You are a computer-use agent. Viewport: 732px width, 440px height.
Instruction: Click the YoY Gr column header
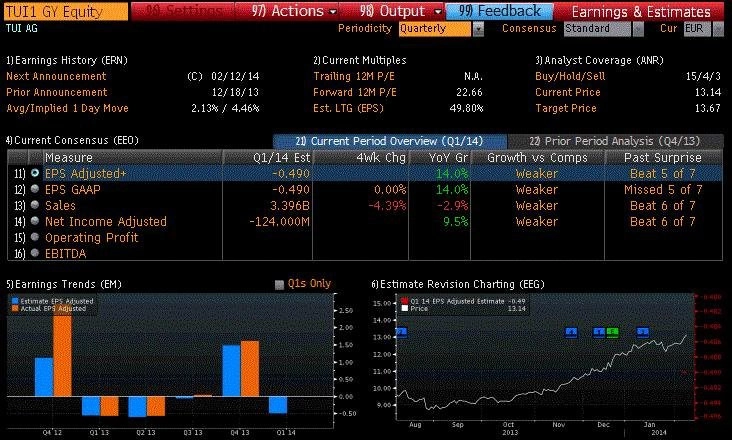coord(440,158)
